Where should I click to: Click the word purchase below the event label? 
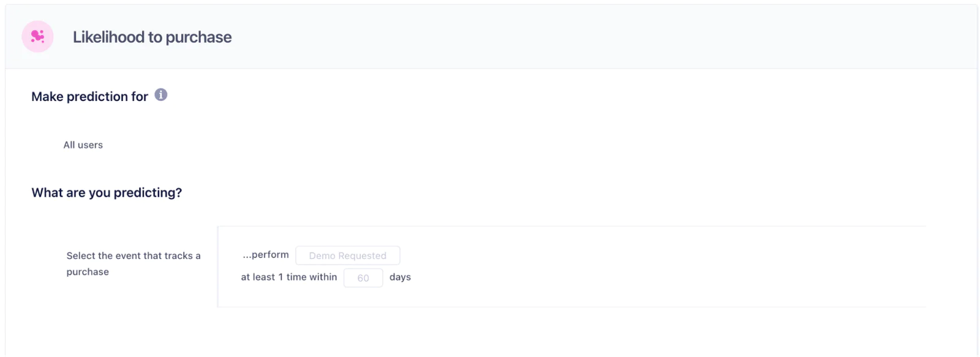coord(88,272)
